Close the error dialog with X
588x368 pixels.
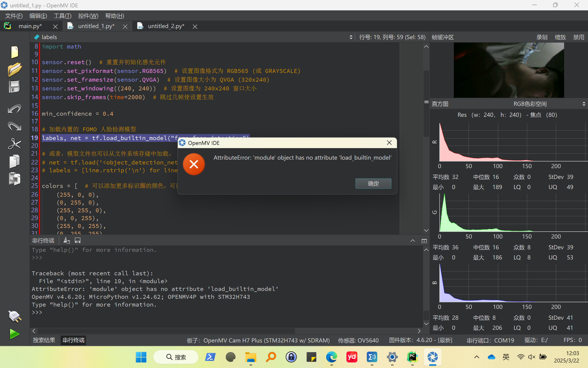(x=389, y=143)
